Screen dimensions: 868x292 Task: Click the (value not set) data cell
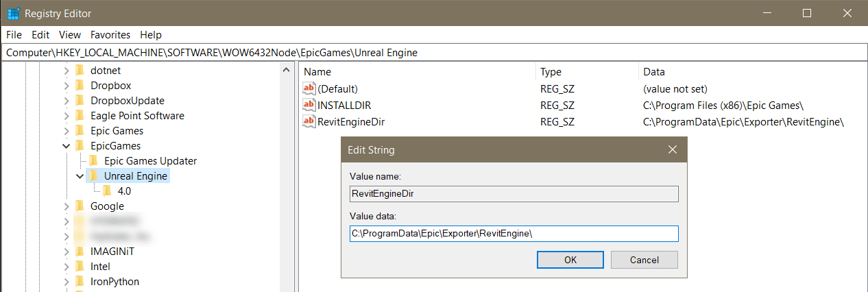click(x=675, y=89)
